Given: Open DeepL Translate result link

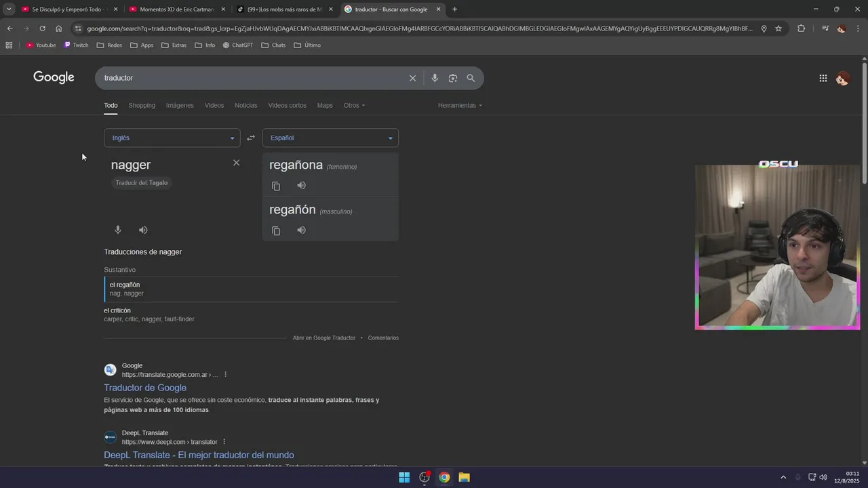Looking at the screenshot, I should click(199, 455).
